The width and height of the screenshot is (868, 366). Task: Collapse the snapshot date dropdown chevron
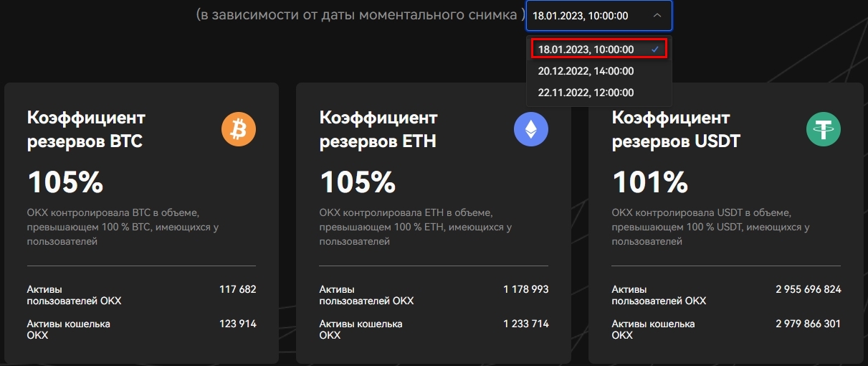pyautogui.click(x=657, y=15)
